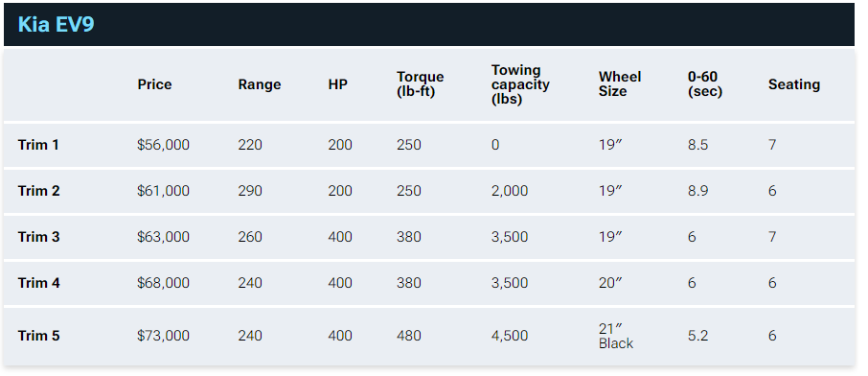This screenshot has width=868, height=376.
Task: Click the $73,000 price cell
Action: pyautogui.click(x=163, y=336)
